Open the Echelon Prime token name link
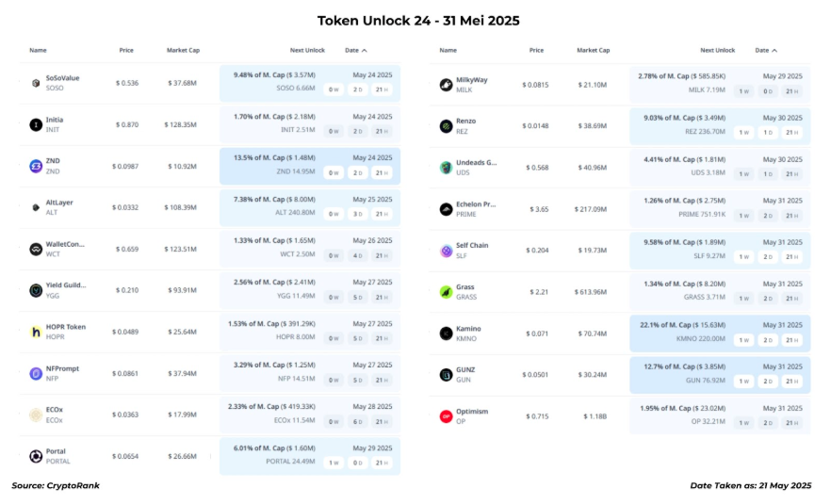Image resolution: width=831 pixels, height=504 pixels. (476, 204)
